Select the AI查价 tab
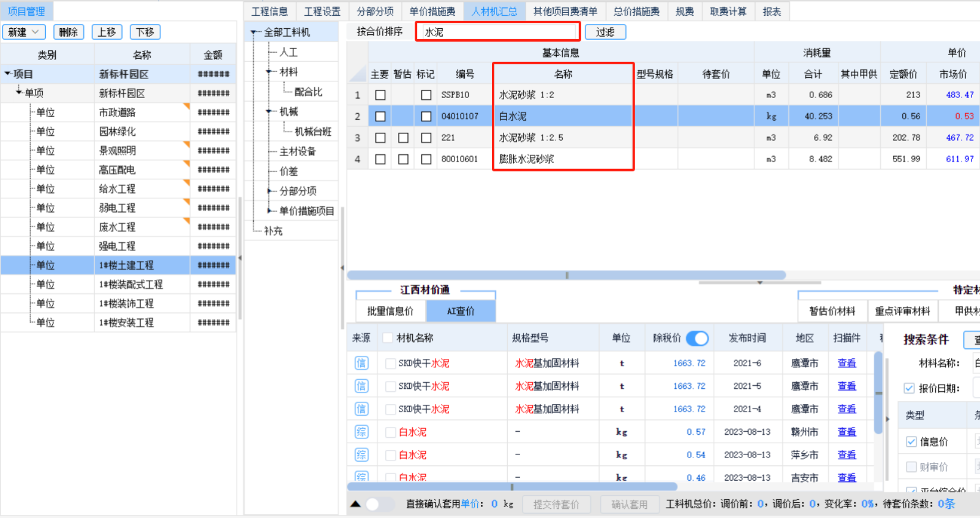The image size is (980, 518). tap(461, 311)
